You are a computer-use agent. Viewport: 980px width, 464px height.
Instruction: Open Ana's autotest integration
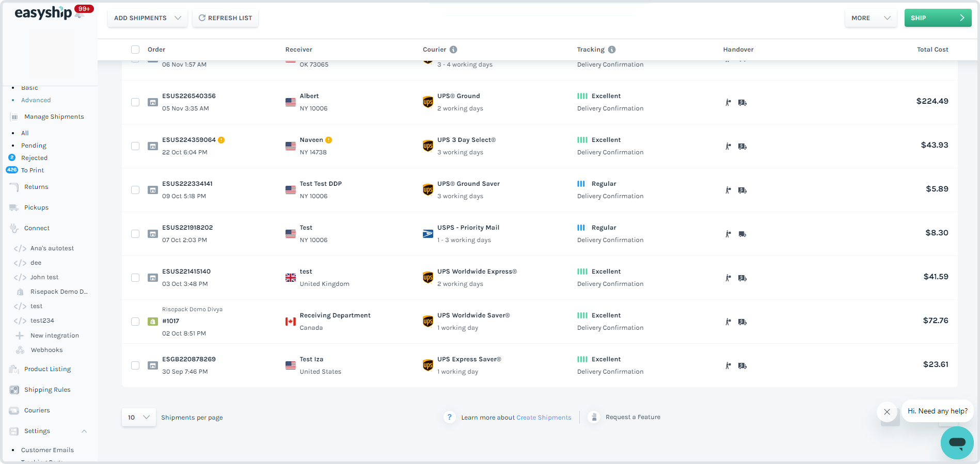52,248
